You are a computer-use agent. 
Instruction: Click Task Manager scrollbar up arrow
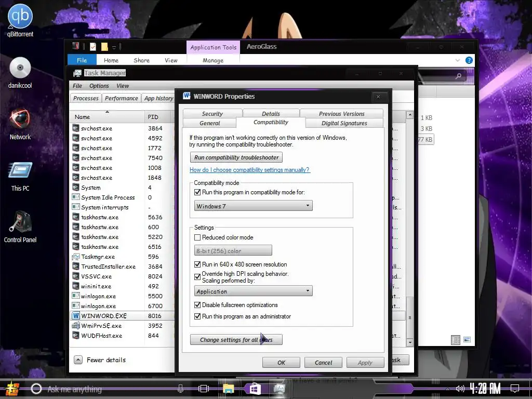[410, 115]
